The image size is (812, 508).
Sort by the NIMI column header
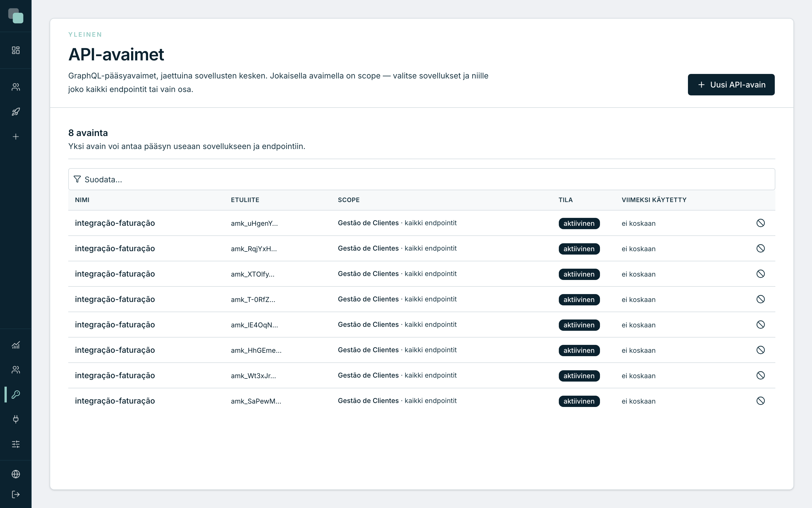(x=82, y=200)
